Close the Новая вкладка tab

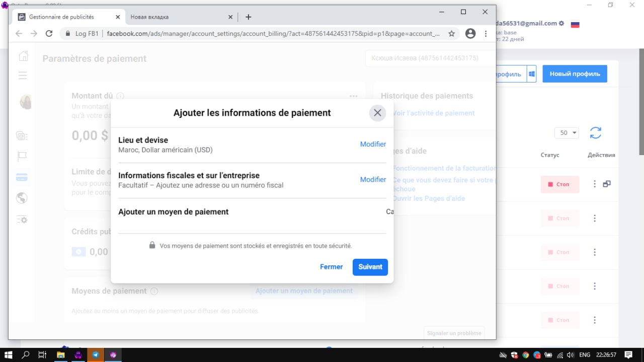230,17
